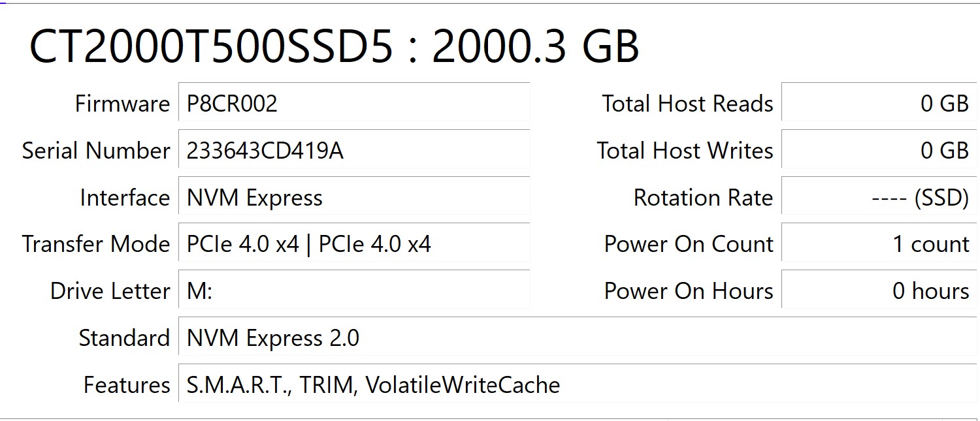980x421 pixels.
Task: Click the Serial Number label
Action: (96, 150)
